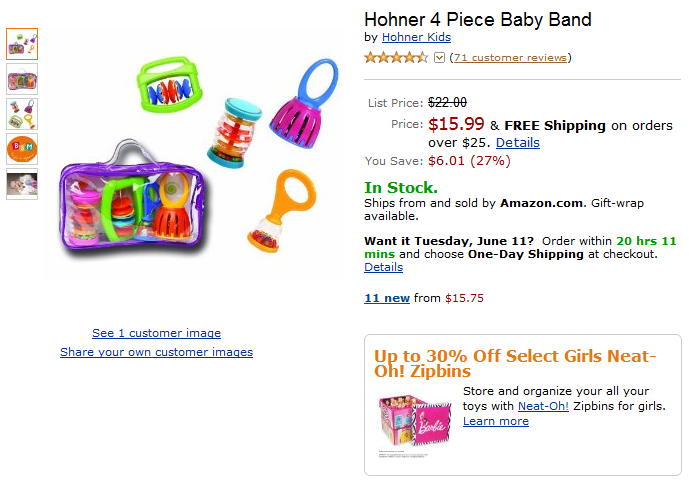Image resolution: width=689 pixels, height=490 pixels.
Task: Click the main Baby Band product image
Action: (193, 155)
